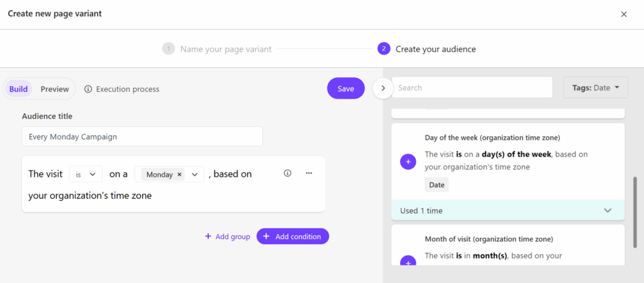
Task: Switch to Build mode
Action: pyautogui.click(x=18, y=89)
